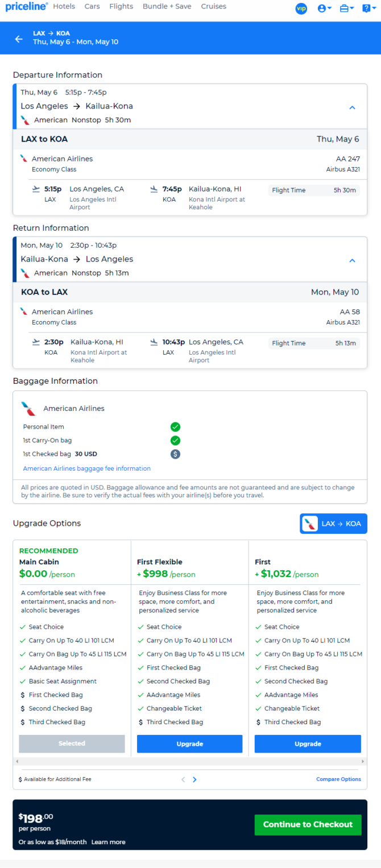Click the upgrade options horizontal scrollbar
381x868 pixels.
point(190,761)
